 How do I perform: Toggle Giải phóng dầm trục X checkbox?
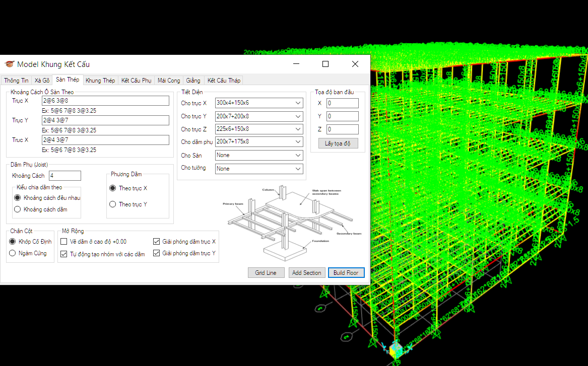pos(157,242)
